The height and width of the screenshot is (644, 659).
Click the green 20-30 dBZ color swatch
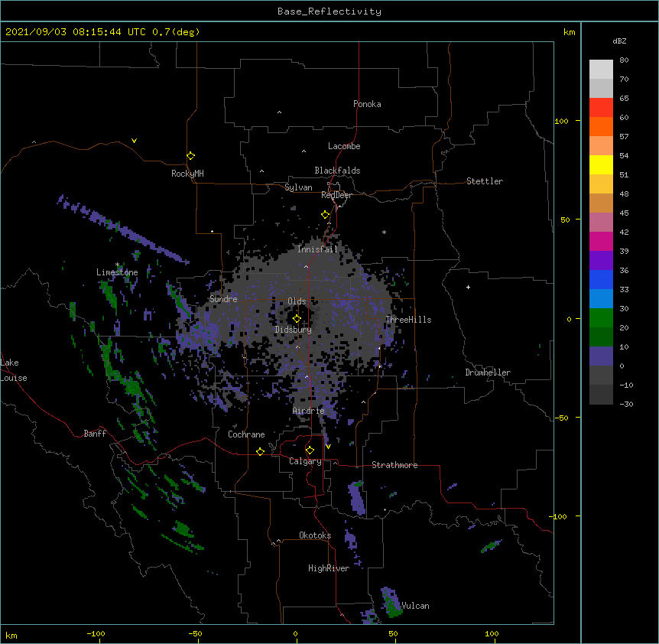pyautogui.click(x=601, y=318)
